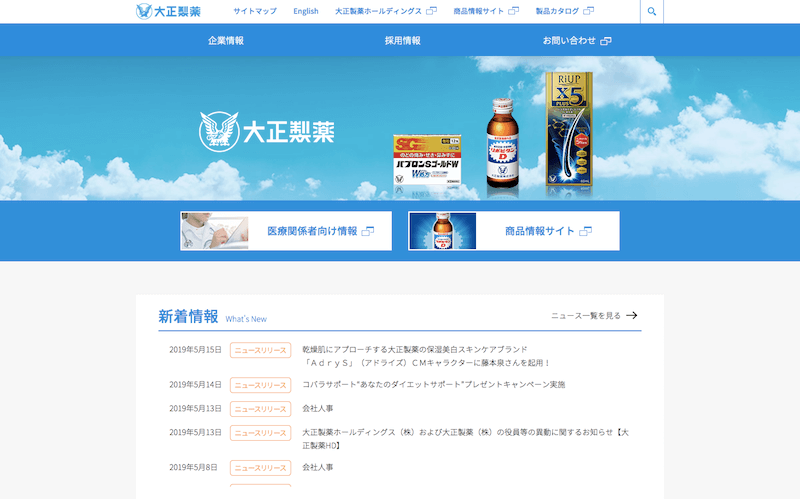Open 製品カタログ link
The width and height of the screenshot is (800, 499).
click(557, 11)
